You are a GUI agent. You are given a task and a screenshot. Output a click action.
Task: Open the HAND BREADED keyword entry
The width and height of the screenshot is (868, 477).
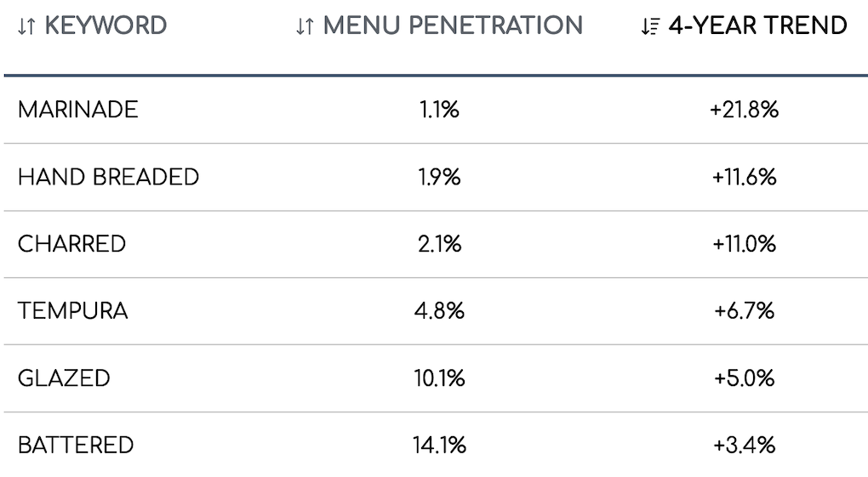108,177
